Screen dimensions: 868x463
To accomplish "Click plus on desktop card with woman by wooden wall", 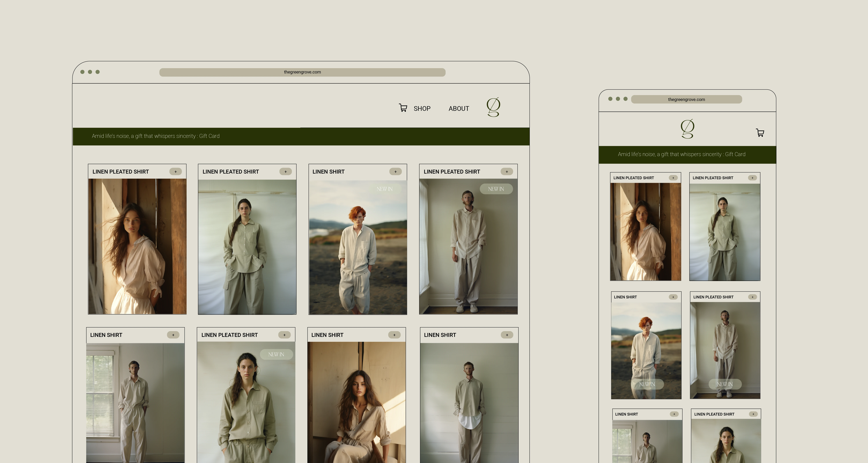I will (x=176, y=172).
